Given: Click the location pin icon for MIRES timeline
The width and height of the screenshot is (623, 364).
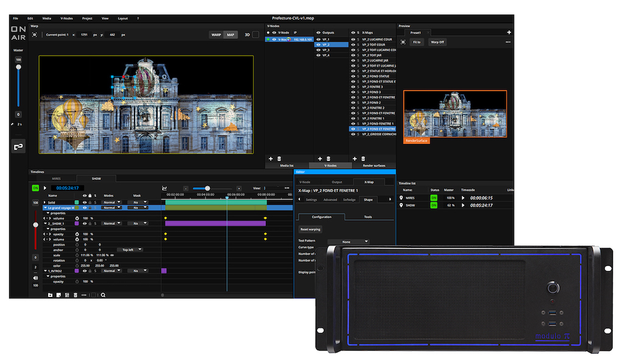Looking at the screenshot, I should [x=402, y=197].
